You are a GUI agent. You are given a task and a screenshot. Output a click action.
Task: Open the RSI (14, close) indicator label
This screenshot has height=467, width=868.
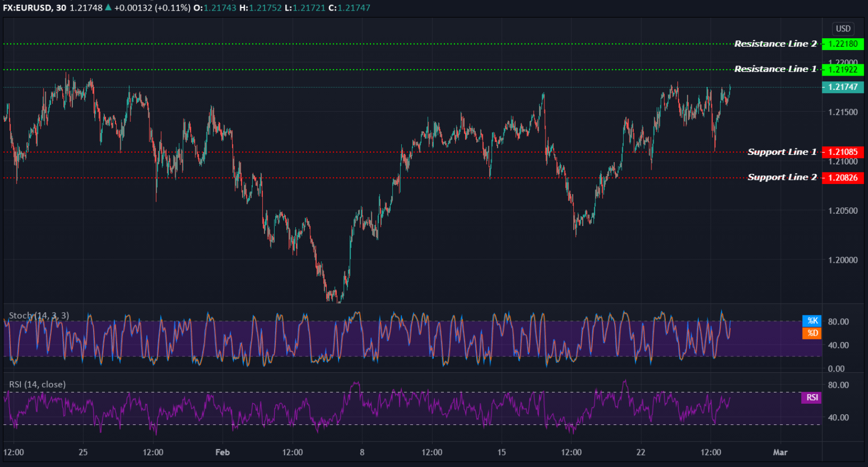tap(37, 384)
